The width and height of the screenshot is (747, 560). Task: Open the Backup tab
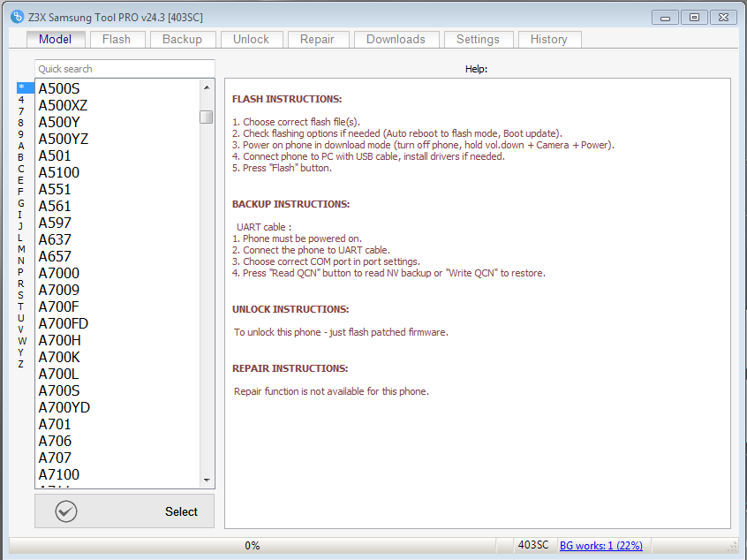click(x=183, y=39)
